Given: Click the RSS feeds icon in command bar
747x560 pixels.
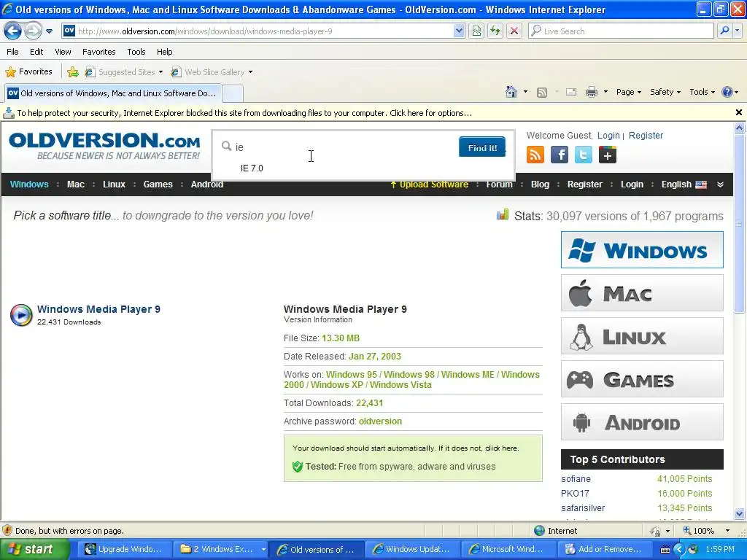Looking at the screenshot, I should [x=542, y=93].
